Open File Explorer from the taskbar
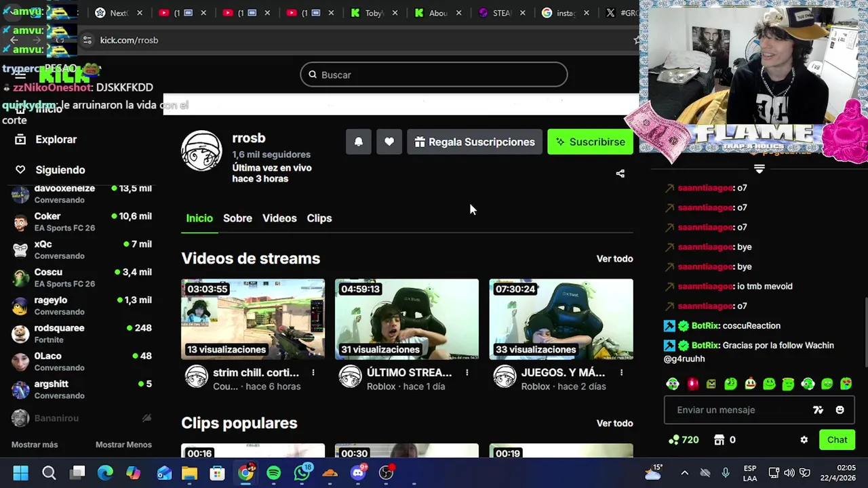 189,473
